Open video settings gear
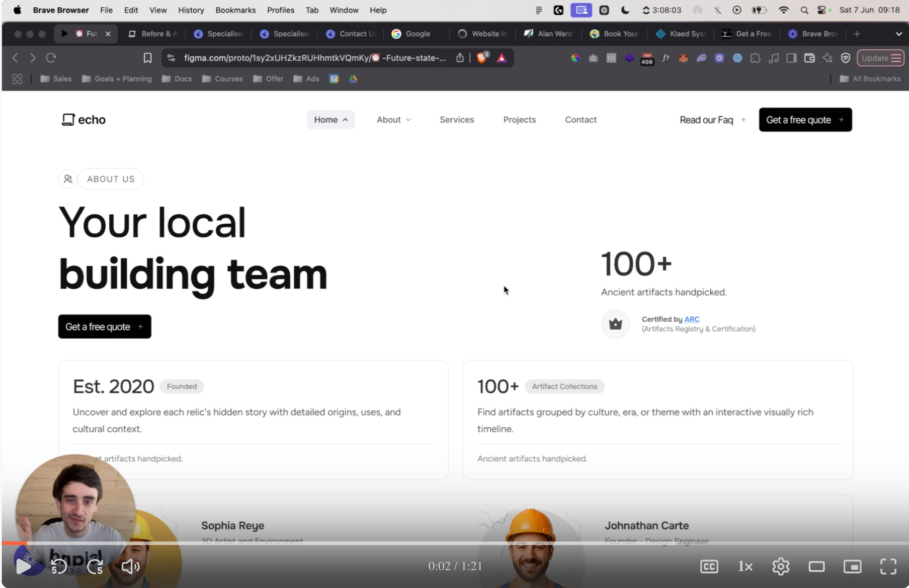Screen dimensions: 909x588 pyautogui.click(x=781, y=567)
